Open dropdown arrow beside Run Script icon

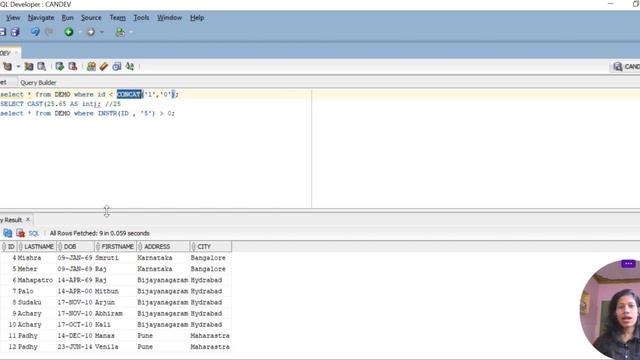[x=18, y=66]
